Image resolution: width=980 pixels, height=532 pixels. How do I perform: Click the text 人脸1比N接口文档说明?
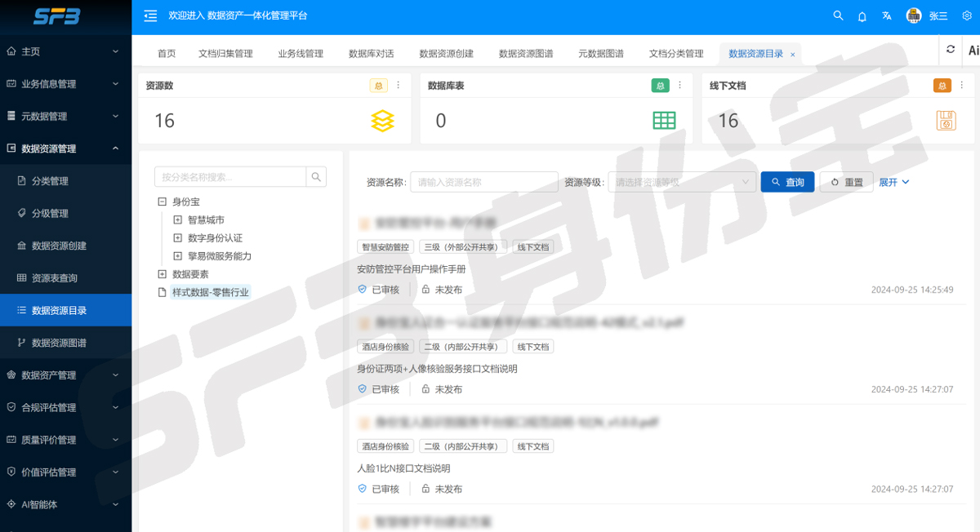click(403, 468)
